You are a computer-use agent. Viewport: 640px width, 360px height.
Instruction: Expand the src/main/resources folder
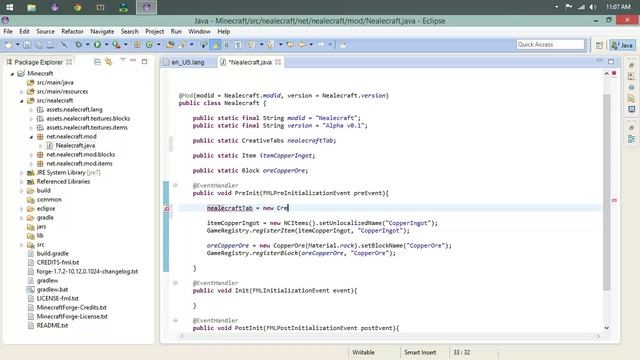point(22,92)
